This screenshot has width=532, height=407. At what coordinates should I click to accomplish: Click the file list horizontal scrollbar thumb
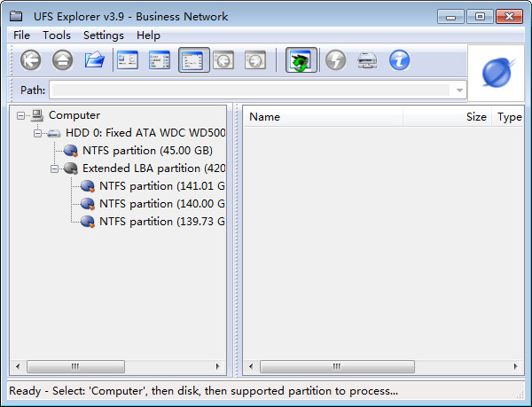tap(337, 366)
